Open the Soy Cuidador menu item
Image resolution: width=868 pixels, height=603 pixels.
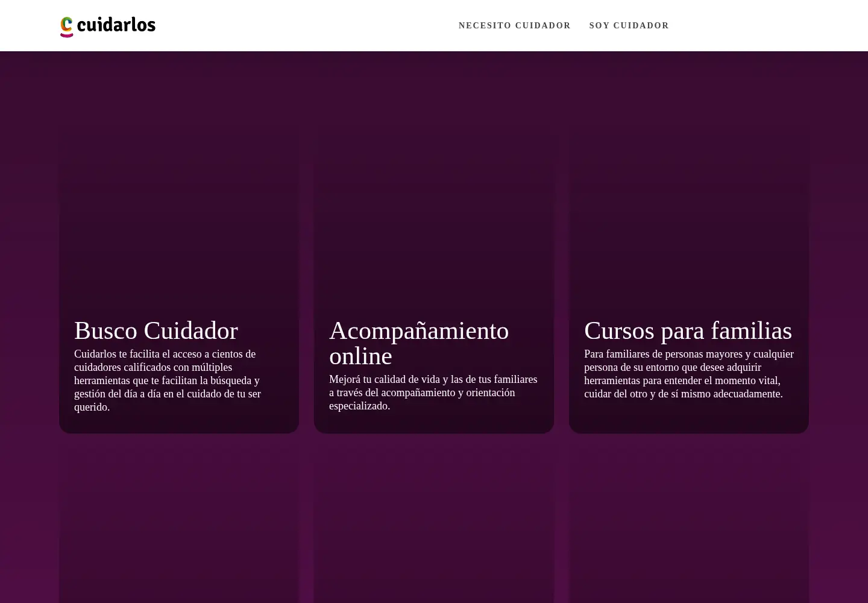pos(629,25)
